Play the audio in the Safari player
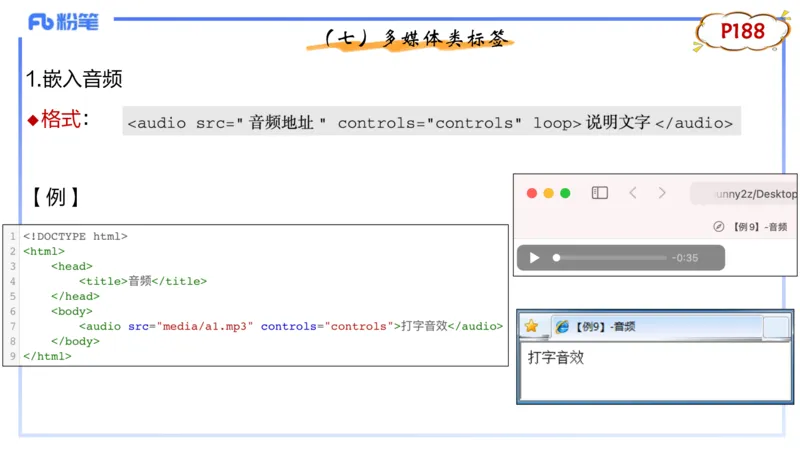 pos(534,258)
